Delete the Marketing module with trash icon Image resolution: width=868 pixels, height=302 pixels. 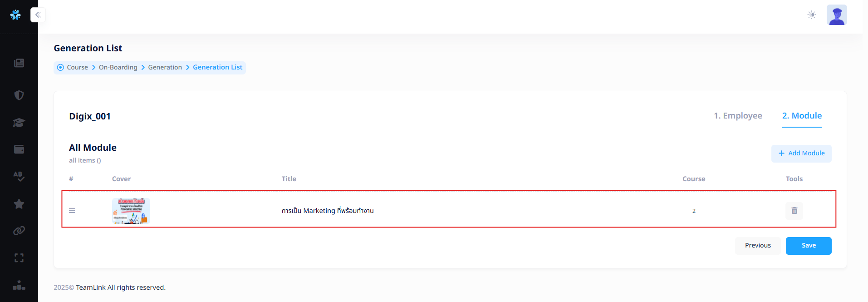pyautogui.click(x=794, y=211)
